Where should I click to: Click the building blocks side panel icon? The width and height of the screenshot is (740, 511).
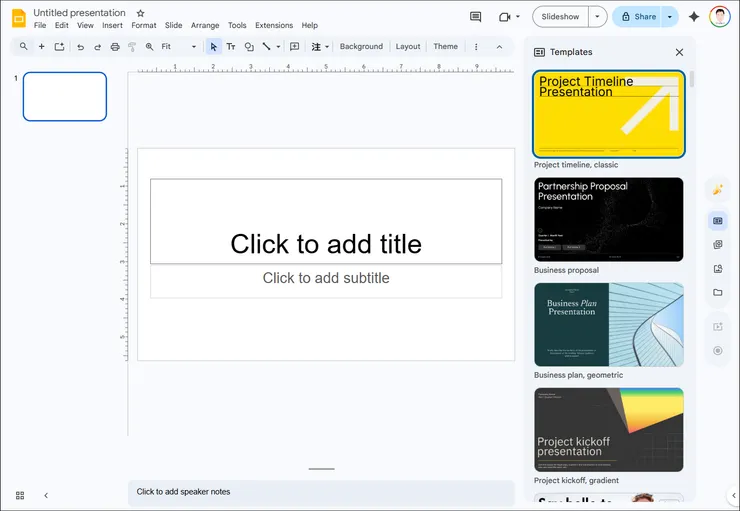tap(717, 244)
